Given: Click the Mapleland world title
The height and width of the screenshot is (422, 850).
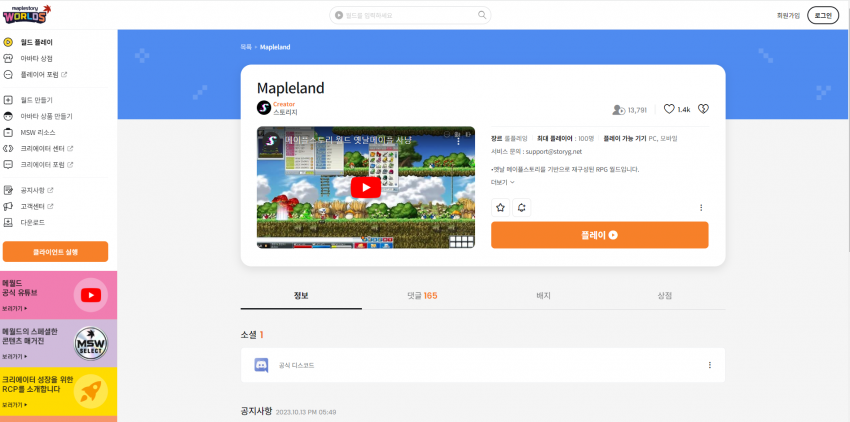Looking at the screenshot, I should coord(291,88).
